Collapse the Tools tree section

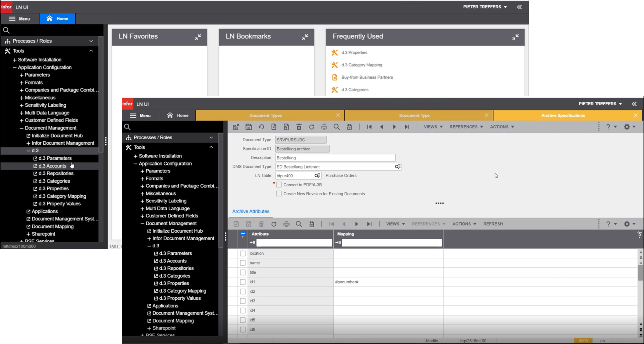(211, 147)
